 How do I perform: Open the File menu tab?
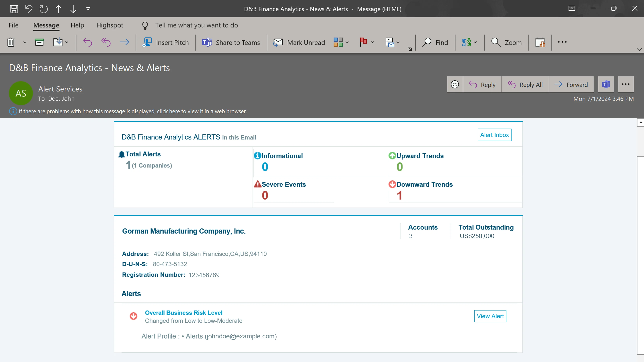[13, 25]
